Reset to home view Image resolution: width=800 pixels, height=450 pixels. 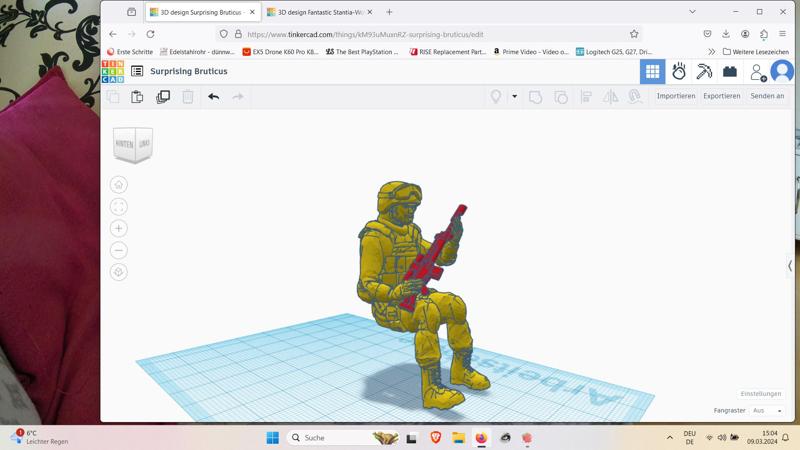tap(119, 185)
